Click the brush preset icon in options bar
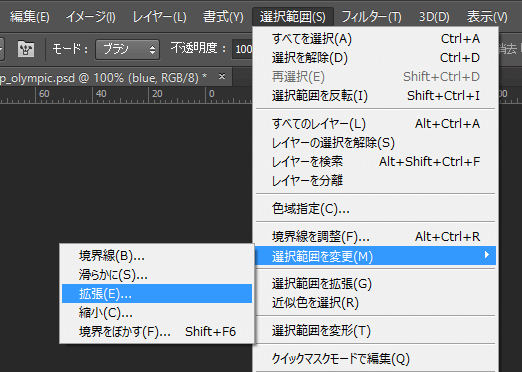The image size is (522, 372). [26, 49]
